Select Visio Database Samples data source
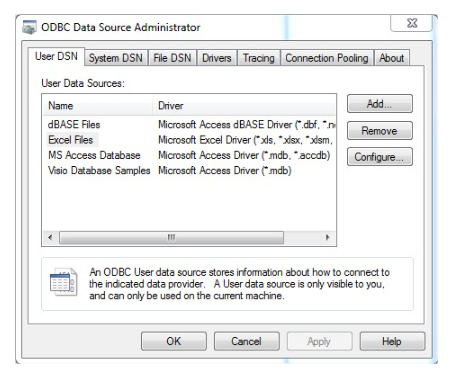This screenshot has height=372, width=464. point(99,170)
